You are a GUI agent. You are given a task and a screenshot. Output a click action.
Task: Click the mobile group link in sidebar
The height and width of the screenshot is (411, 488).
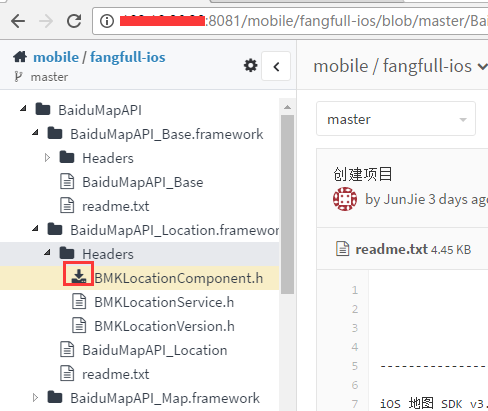pos(56,57)
